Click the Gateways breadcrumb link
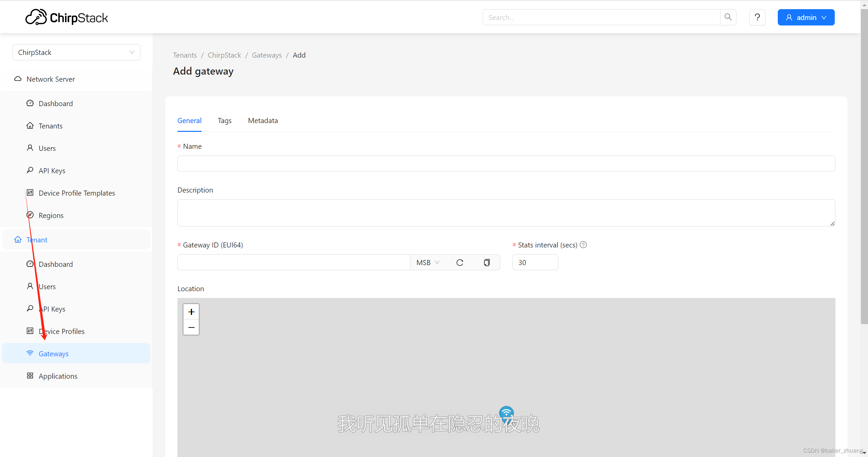This screenshot has height=457, width=868. (267, 55)
